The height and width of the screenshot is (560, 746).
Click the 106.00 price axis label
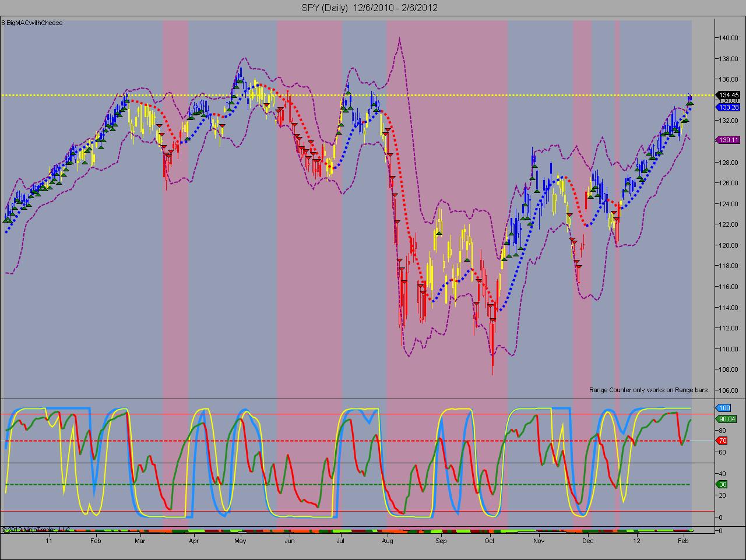click(729, 390)
